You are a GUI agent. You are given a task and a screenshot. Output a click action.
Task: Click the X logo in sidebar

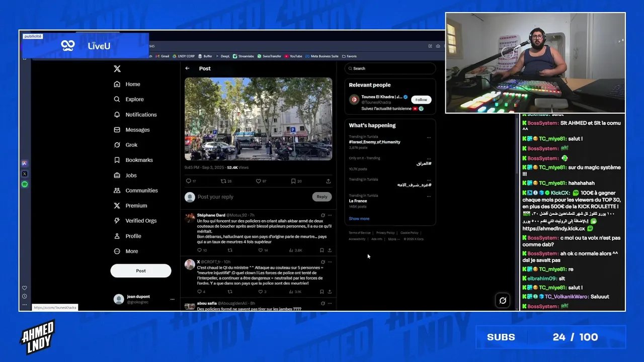coord(117,69)
